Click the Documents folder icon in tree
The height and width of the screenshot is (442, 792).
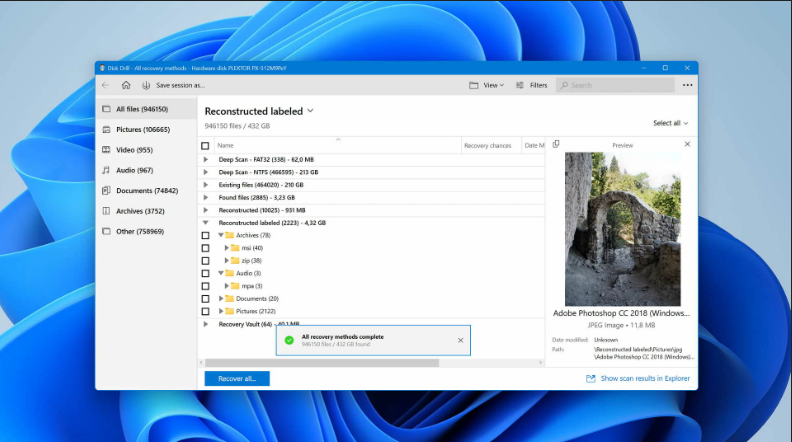pos(230,299)
